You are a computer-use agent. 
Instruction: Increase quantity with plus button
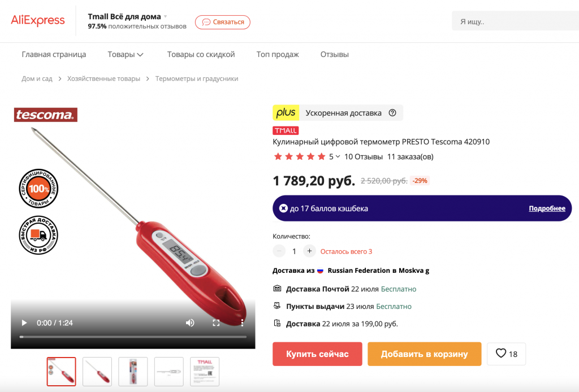click(309, 251)
